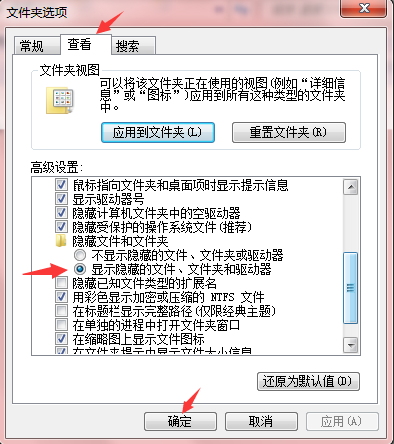Click 还原为默认值 button
Image resolution: width=394 pixels, height=444 pixels.
pyautogui.click(x=308, y=381)
